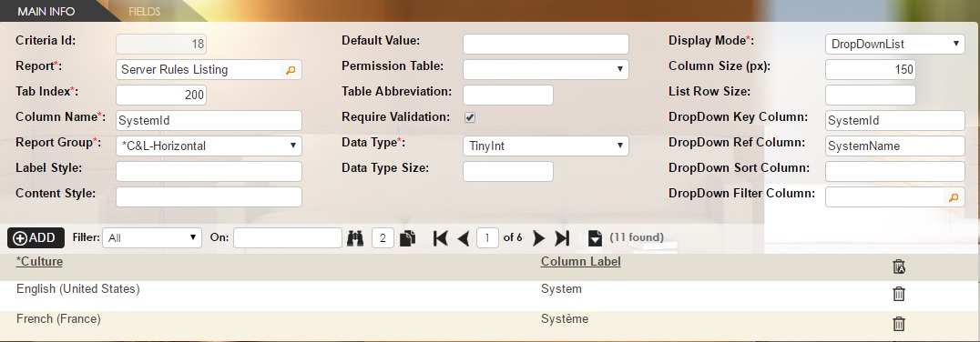Image resolution: width=980 pixels, height=342 pixels.
Task: Click the Table Abbreviation input field
Action: (508, 95)
